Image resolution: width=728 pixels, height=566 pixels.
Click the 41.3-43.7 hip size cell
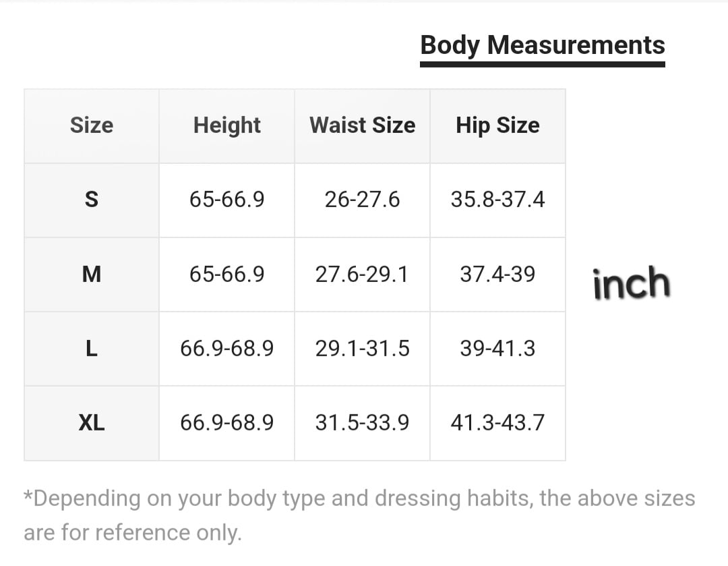[497, 423]
